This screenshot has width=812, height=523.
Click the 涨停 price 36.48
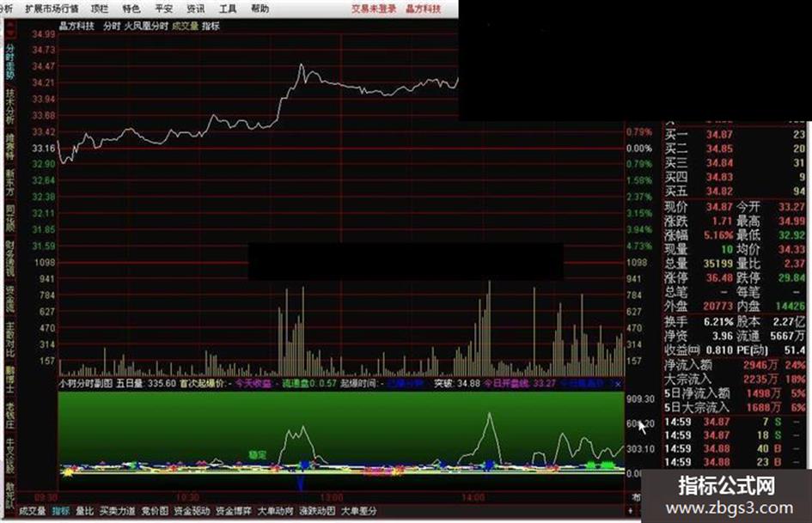[720, 278]
